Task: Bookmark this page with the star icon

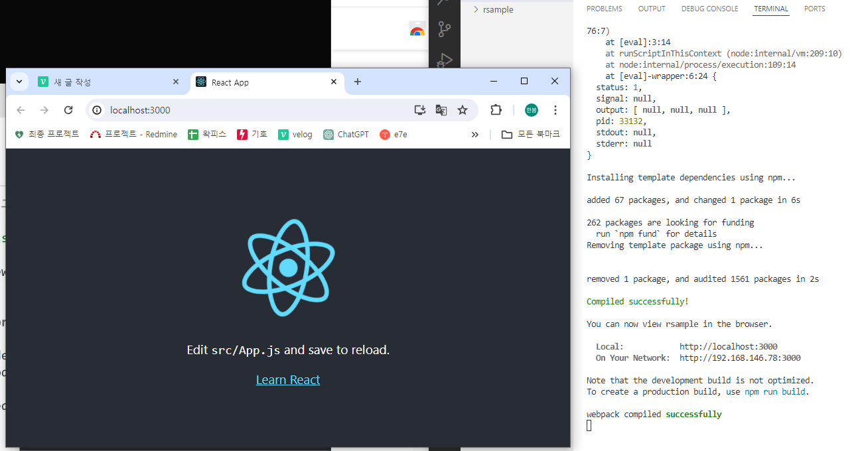Action: click(x=463, y=110)
